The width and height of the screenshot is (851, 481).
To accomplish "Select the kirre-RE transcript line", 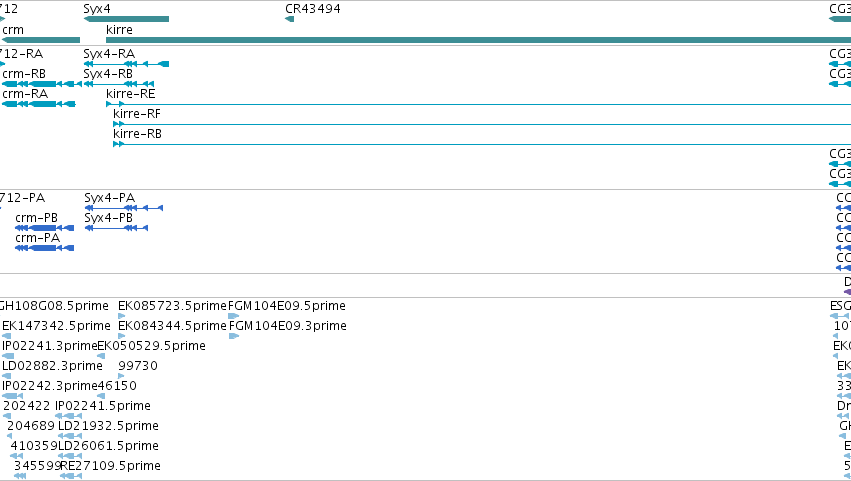I will (478, 104).
